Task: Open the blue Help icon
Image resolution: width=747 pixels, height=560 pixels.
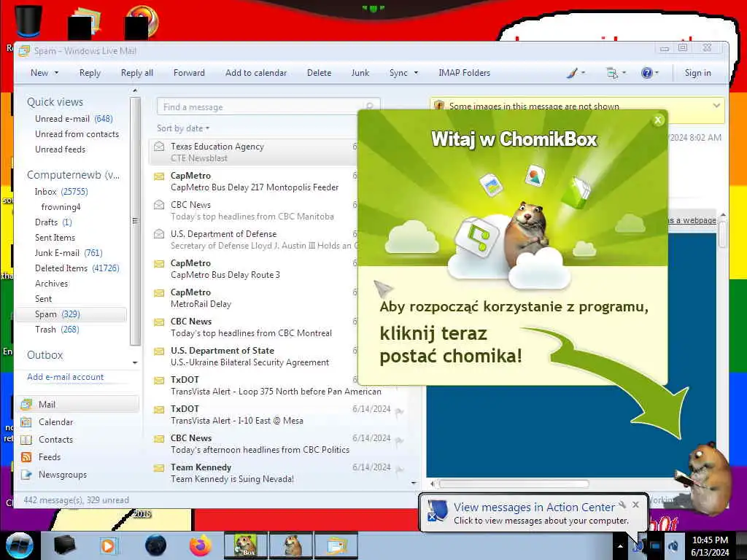Action: point(646,73)
